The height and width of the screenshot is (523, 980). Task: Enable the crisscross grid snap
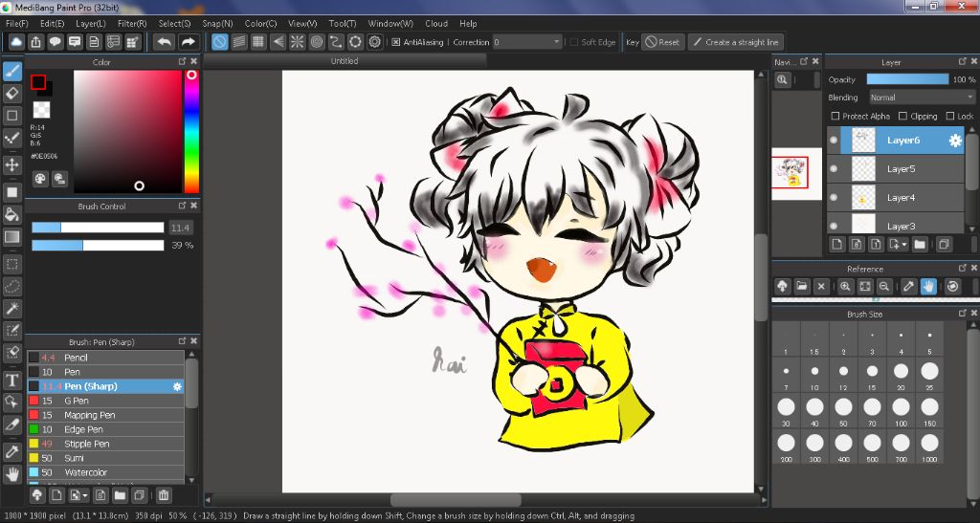(258, 42)
